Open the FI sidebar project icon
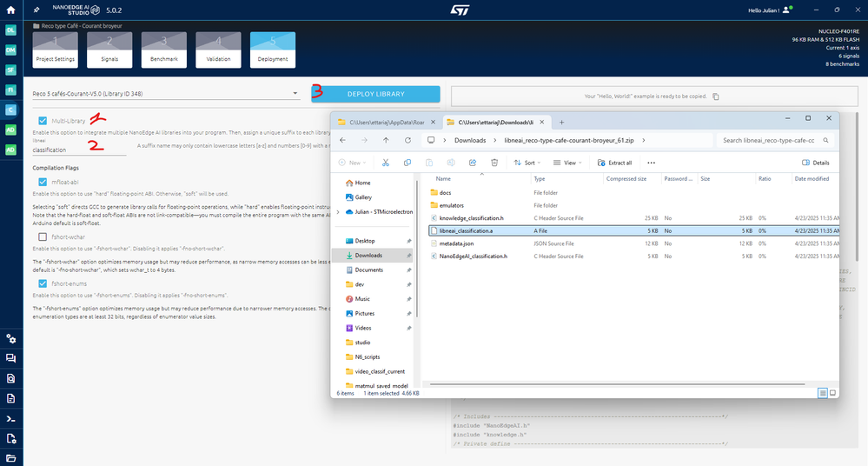 click(x=10, y=90)
